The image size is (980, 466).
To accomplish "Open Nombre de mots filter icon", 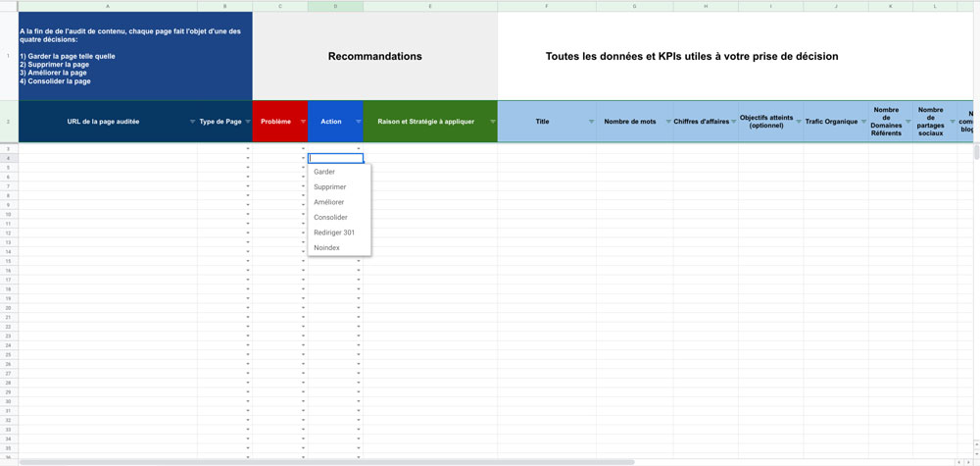I will tap(668, 122).
